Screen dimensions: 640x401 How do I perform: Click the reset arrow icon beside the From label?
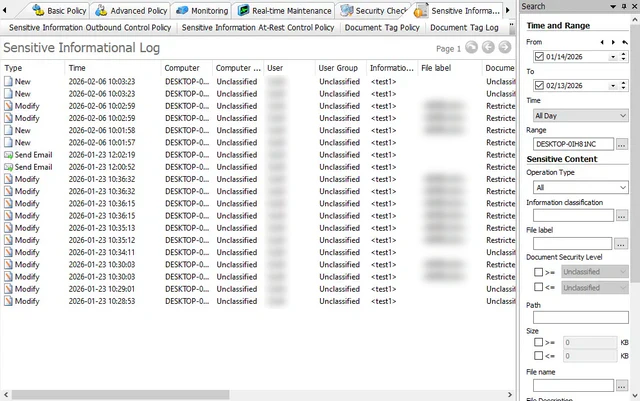tap(624, 42)
